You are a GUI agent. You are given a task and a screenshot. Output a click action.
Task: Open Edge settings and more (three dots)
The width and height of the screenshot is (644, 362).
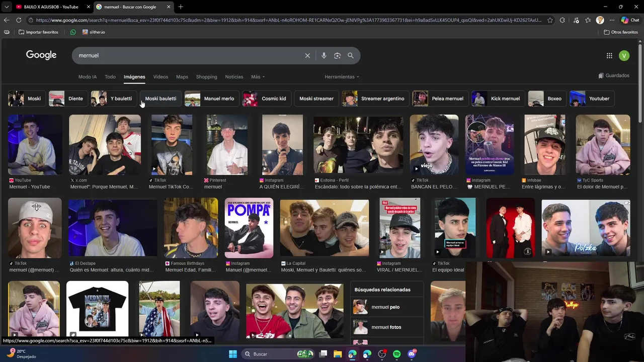612,20
